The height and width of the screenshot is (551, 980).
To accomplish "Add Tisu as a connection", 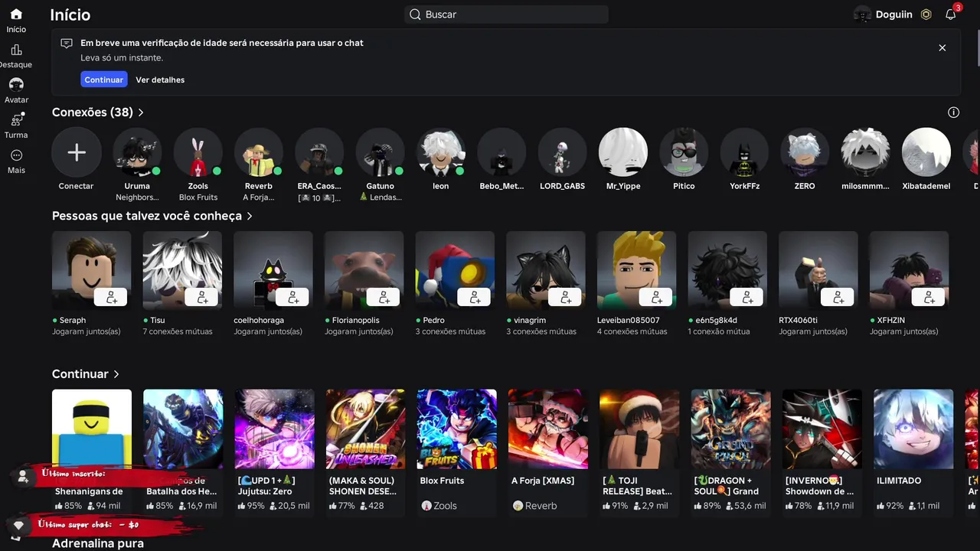I will point(203,298).
